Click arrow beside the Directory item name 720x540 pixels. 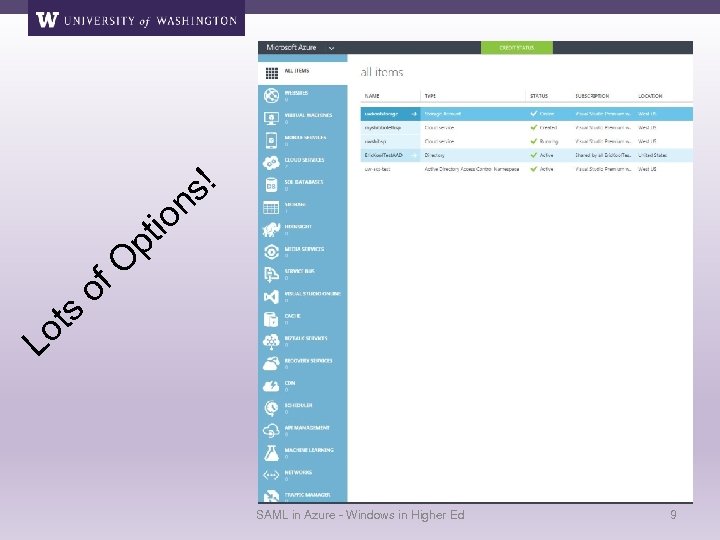pos(413,155)
